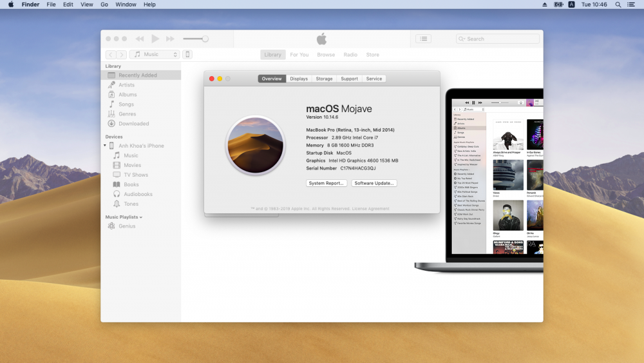The width and height of the screenshot is (644, 363).
Task: Select Artists in the sidebar
Action: (141, 84)
